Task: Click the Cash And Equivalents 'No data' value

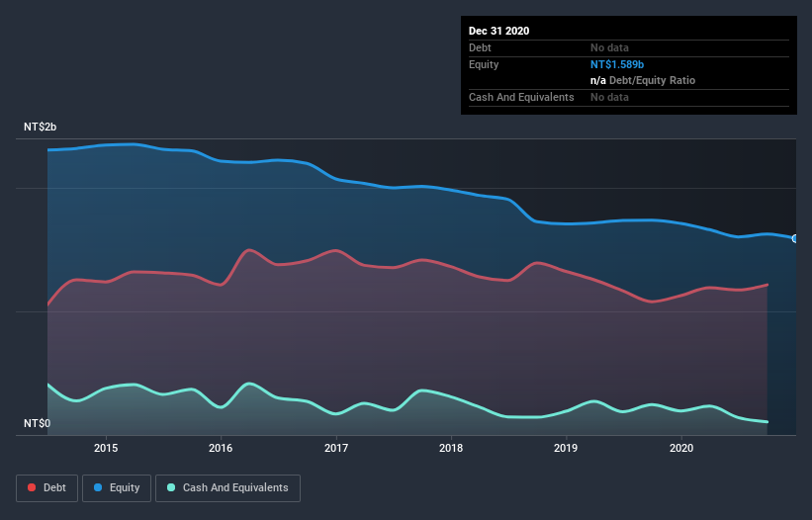Action: click(x=609, y=97)
